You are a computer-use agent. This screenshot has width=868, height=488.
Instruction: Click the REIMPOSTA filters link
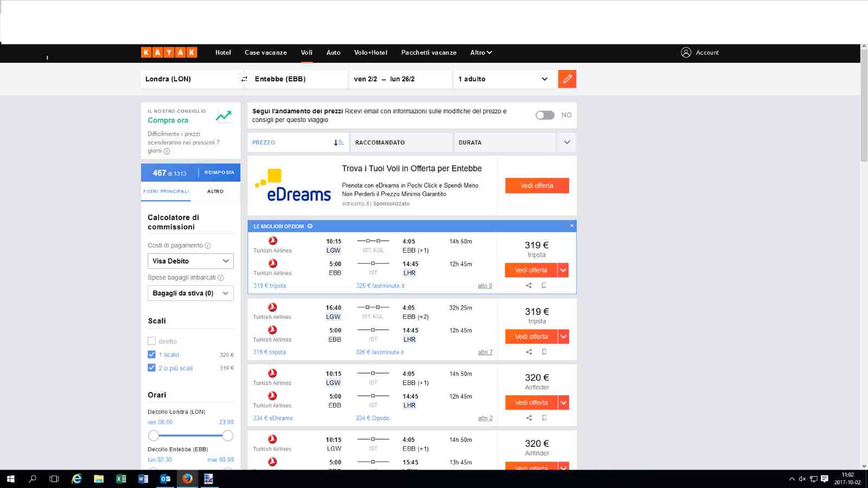[x=219, y=172]
